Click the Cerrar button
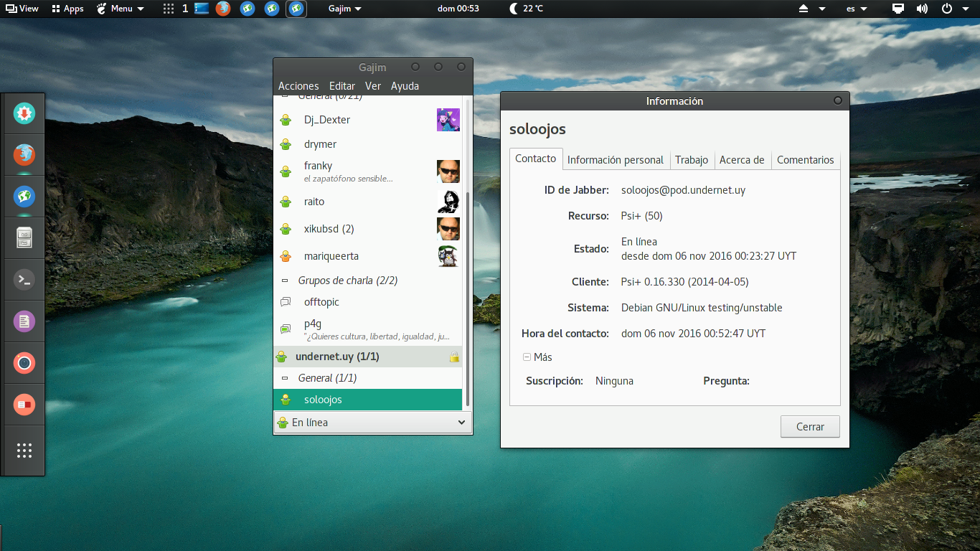This screenshot has height=551, width=980. tap(810, 426)
